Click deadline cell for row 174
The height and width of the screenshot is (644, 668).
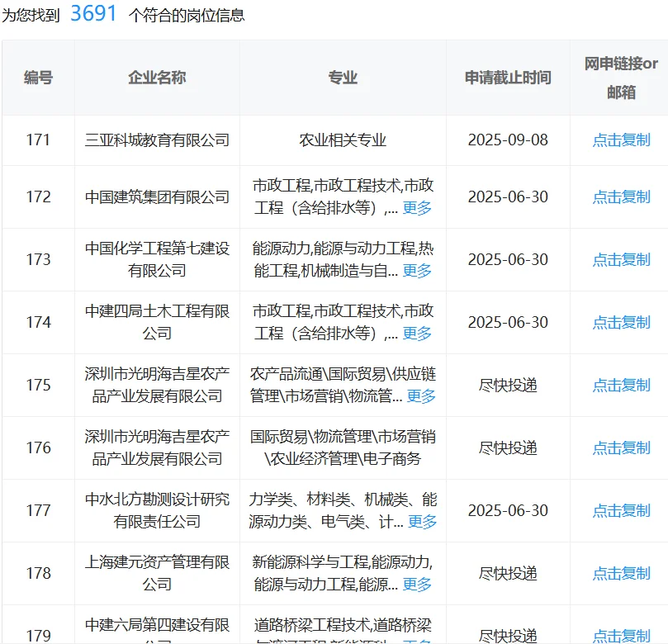click(x=508, y=323)
